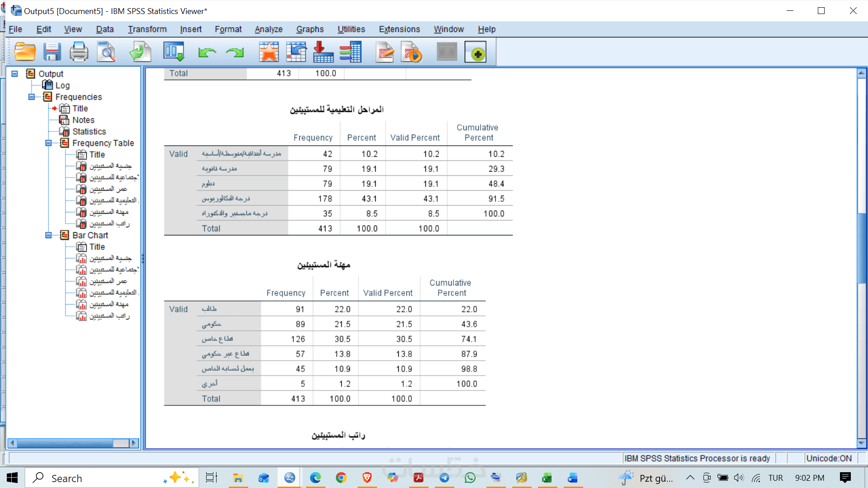Click the Save diskette toolbar icon
Screen dimensions: 868x488
coord(52,52)
